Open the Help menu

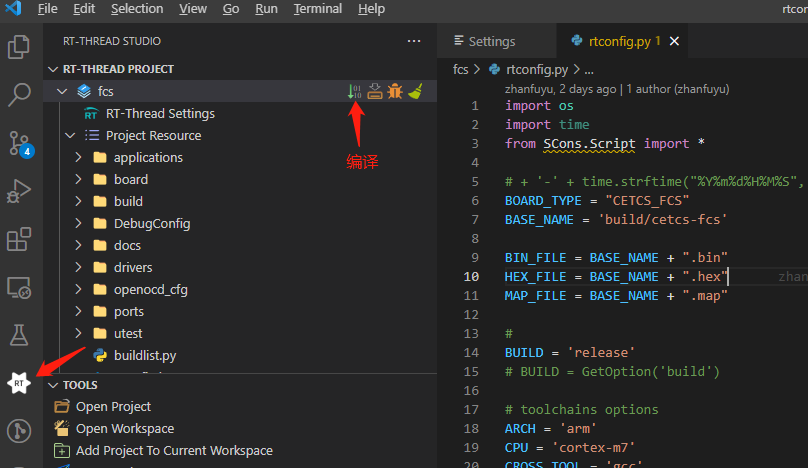coord(372,9)
